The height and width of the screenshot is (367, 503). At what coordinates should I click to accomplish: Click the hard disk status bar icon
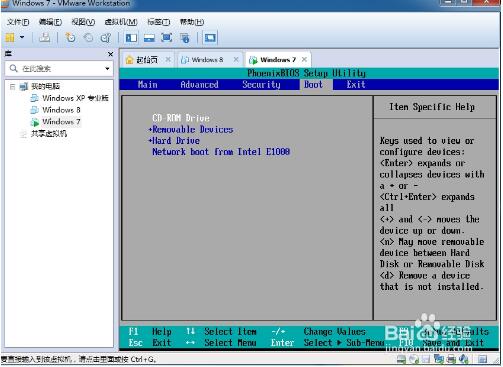[x=401, y=359]
